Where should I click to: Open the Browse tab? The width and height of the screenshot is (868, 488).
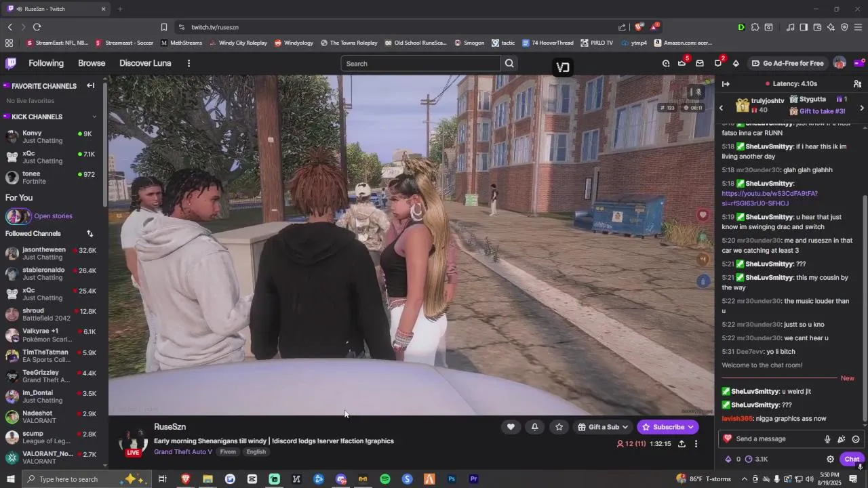click(x=92, y=63)
